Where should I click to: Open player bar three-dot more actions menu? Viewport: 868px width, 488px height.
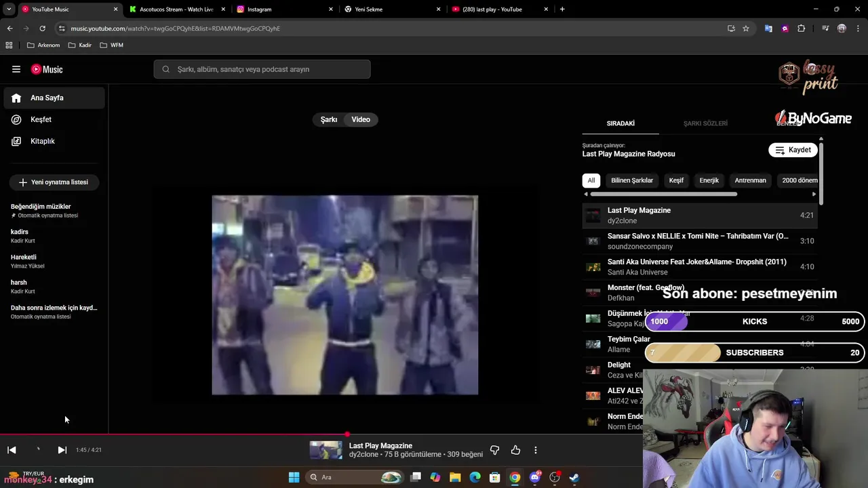(x=536, y=450)
